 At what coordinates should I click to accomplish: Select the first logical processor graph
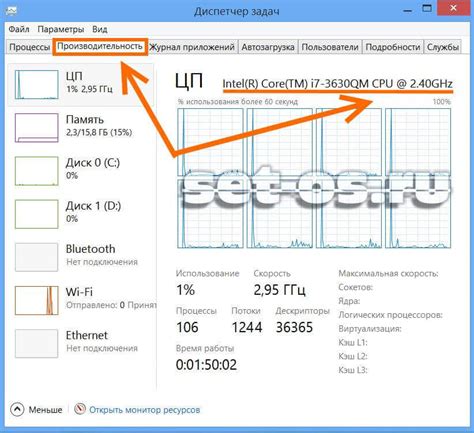click(210, 142)
